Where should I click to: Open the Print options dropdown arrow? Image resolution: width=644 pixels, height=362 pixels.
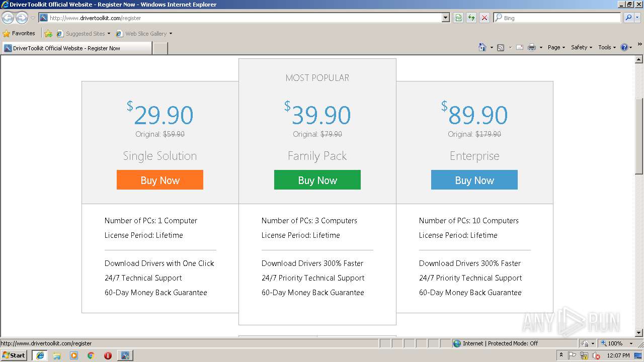pos(541,47)
